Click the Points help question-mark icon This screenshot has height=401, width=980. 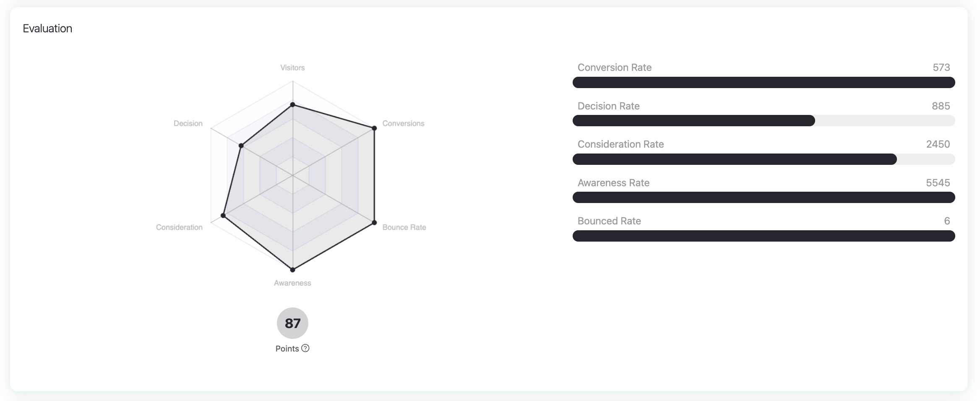point(305,348)
